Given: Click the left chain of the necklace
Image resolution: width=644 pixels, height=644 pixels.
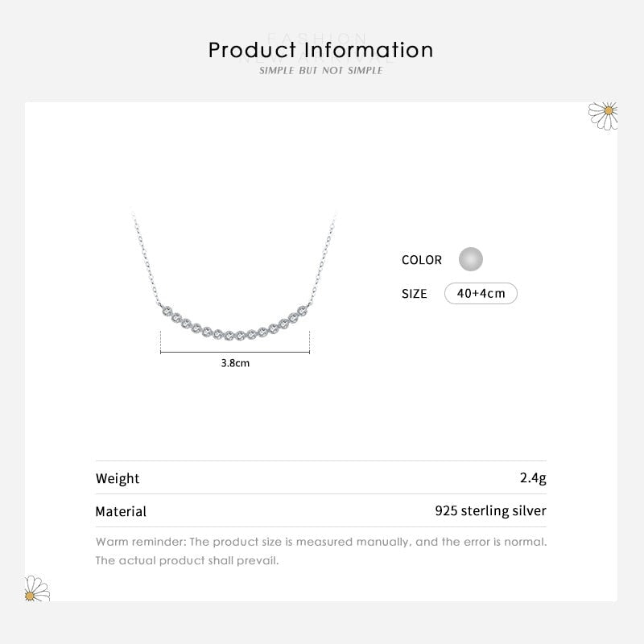Looking at the screenshot, I should click(146, 256).
